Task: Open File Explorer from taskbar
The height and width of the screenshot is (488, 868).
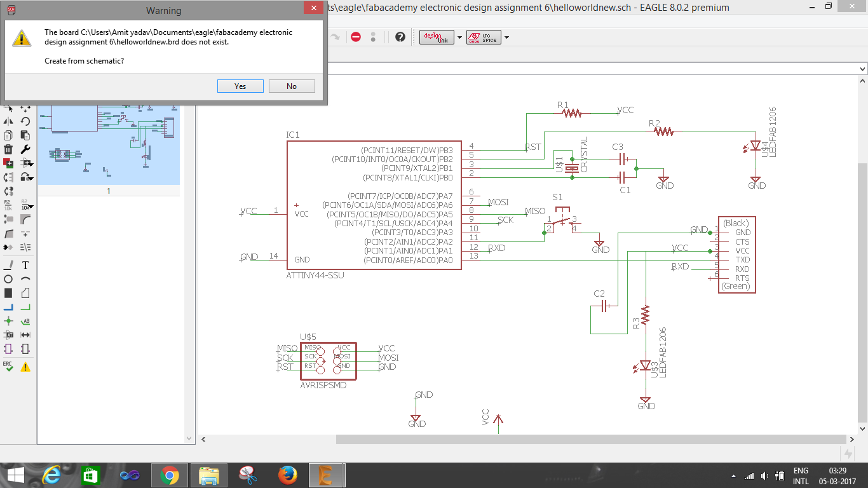Action: pos(208,475)
